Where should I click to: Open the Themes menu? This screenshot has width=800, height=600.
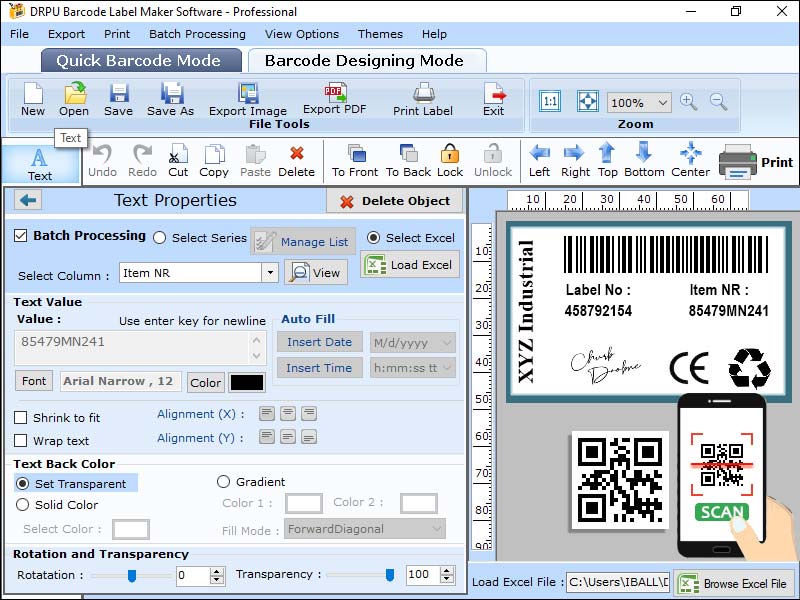pos(380,34)
